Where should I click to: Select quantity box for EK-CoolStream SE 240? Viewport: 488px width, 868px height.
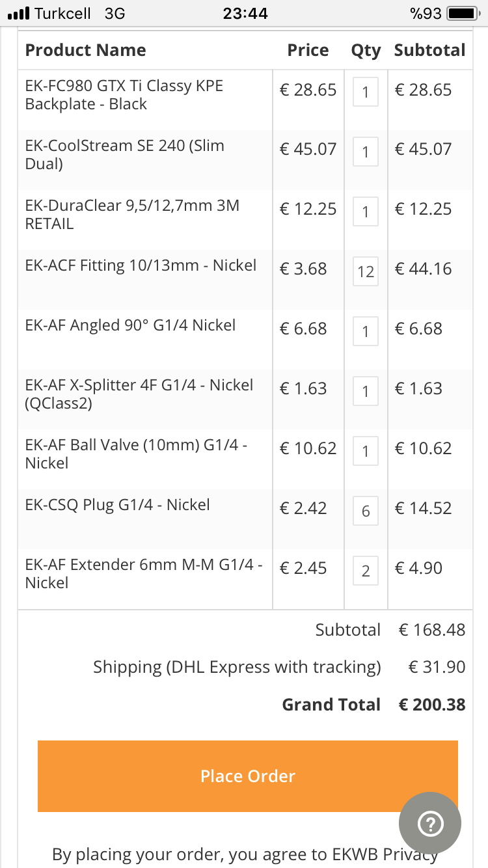366,152
